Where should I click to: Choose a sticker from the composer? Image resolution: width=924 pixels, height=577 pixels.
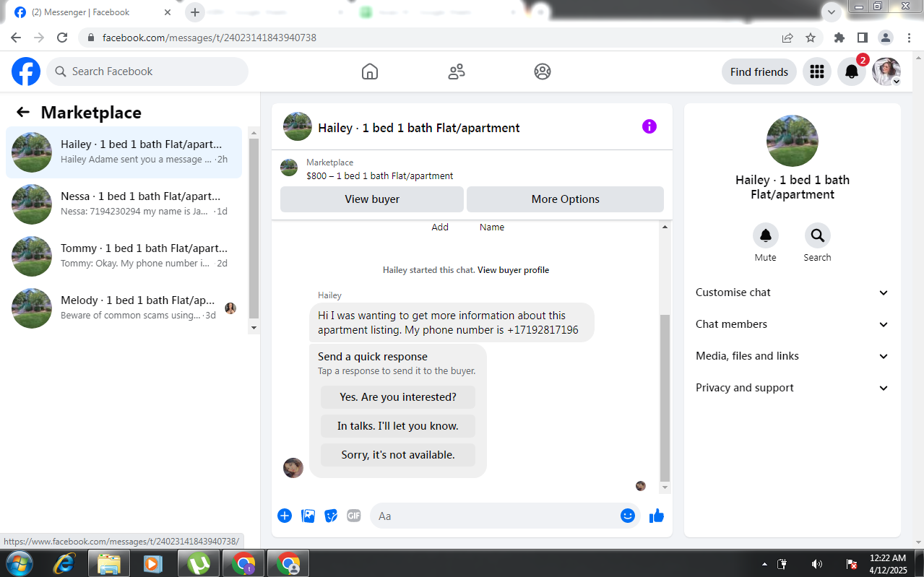(x=331, y=516)
